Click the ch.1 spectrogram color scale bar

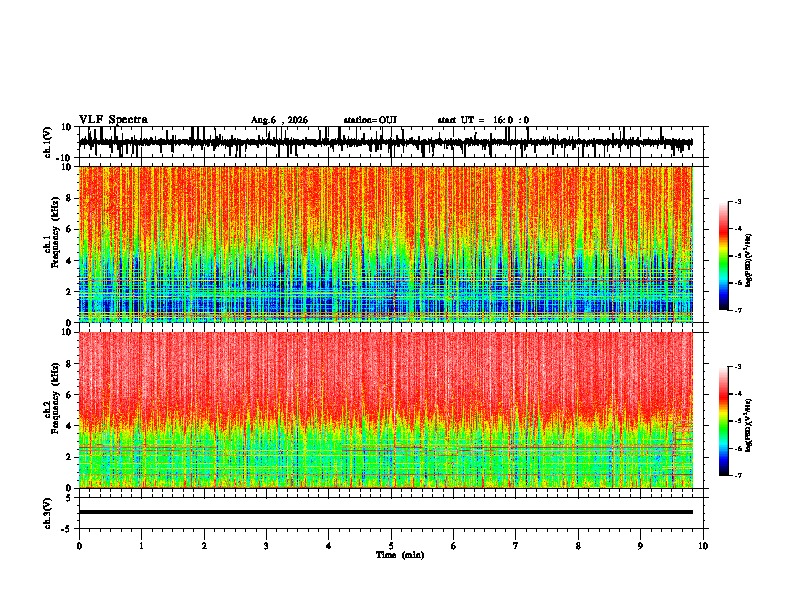(724, 256)
